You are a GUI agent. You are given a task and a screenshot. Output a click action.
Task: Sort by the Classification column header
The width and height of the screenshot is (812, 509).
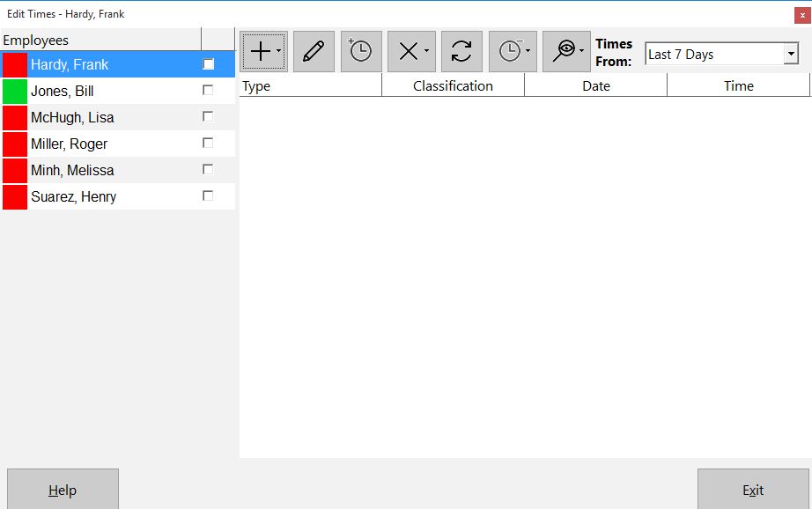pos(454,85)
